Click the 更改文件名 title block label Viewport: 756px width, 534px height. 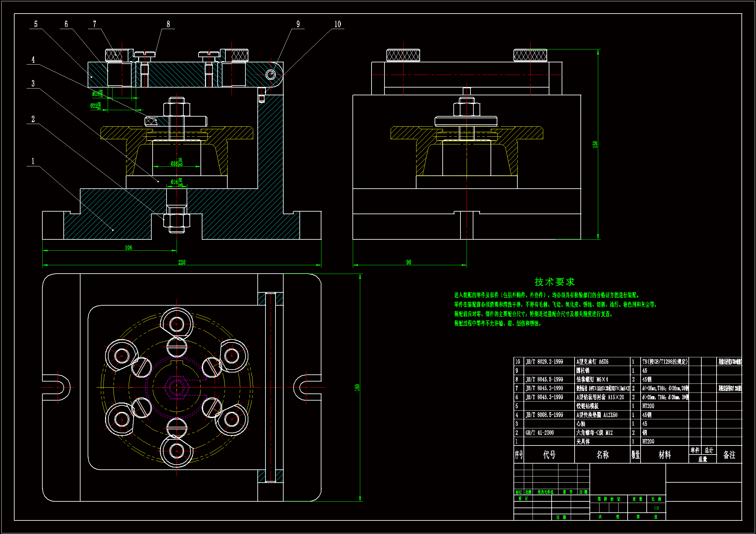tap(545, 492)
